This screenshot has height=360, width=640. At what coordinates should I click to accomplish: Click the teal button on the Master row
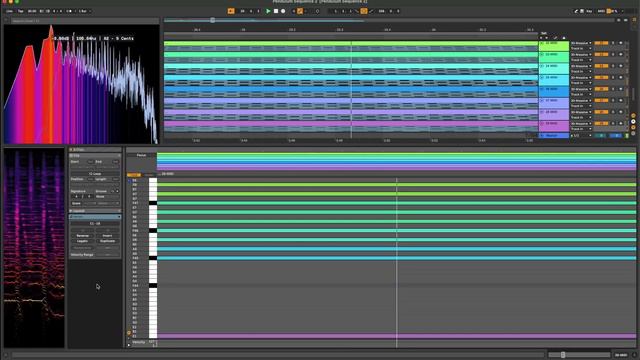[601, 136]
